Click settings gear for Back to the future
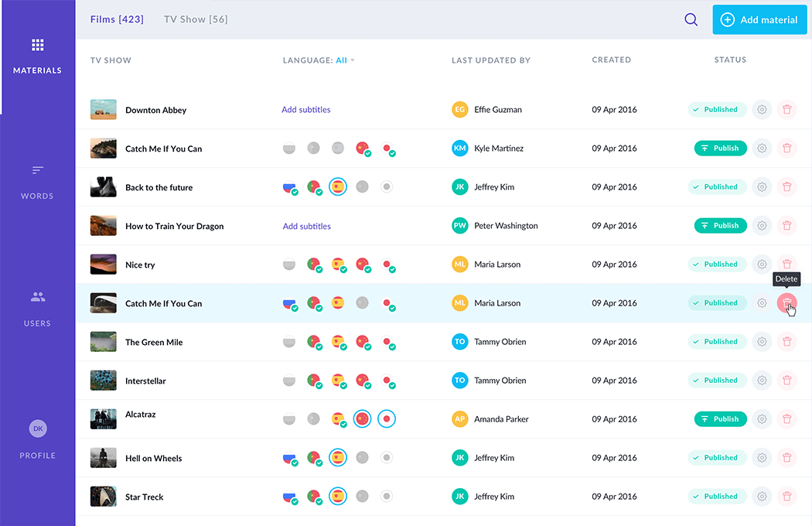 pos(762,187)
